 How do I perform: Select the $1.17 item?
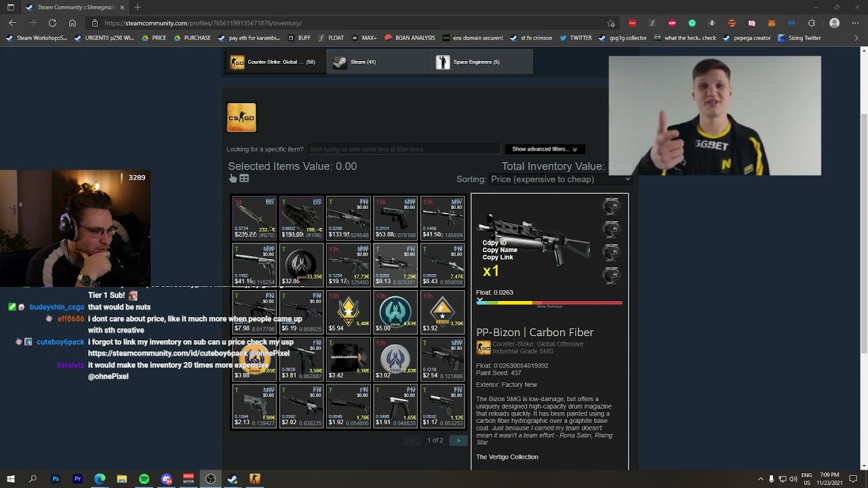pyautogui.click(x=443, y=407)
